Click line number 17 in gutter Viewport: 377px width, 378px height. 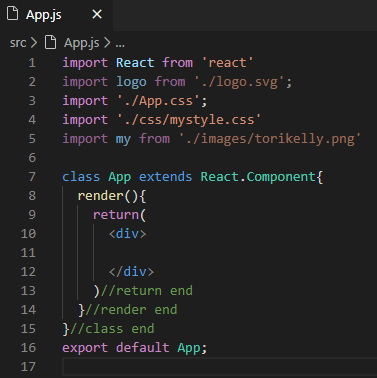pos(28,367)
